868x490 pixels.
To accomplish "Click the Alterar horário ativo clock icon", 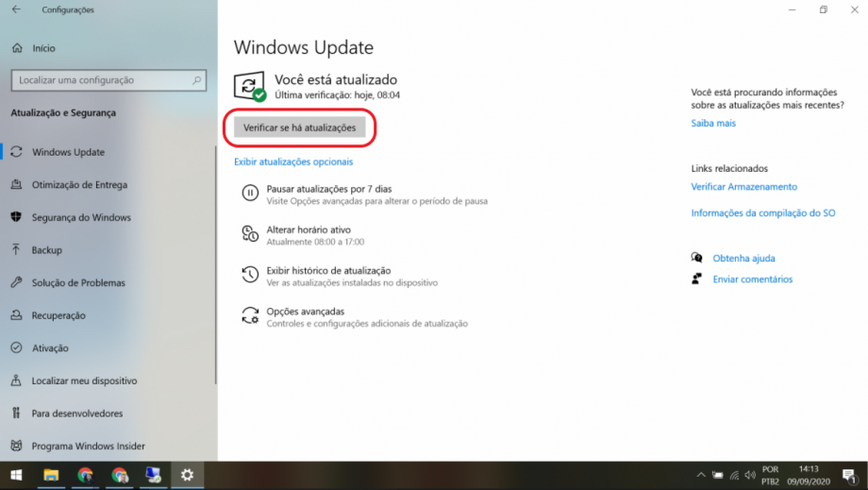I will point(250,234).
